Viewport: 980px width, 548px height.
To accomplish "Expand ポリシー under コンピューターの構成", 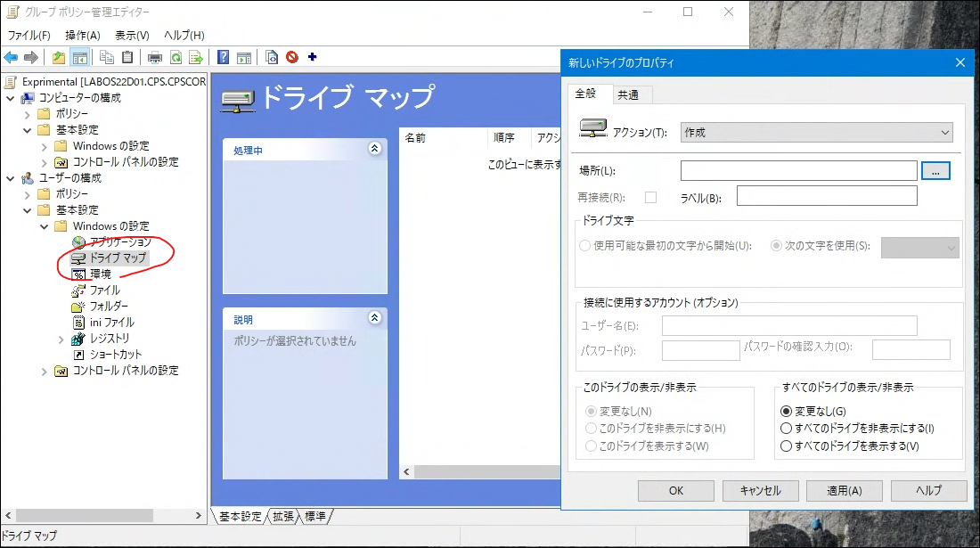I will click(27, 114).
